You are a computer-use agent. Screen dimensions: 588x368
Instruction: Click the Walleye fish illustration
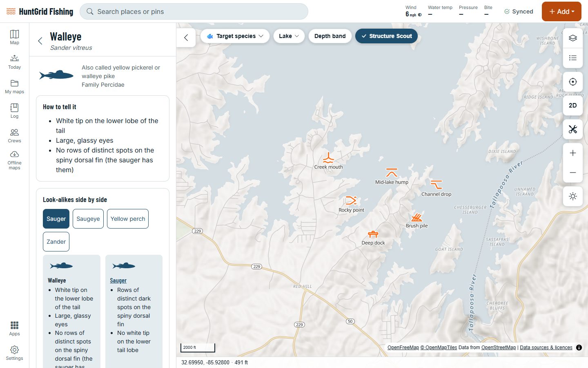click(56, 75)
